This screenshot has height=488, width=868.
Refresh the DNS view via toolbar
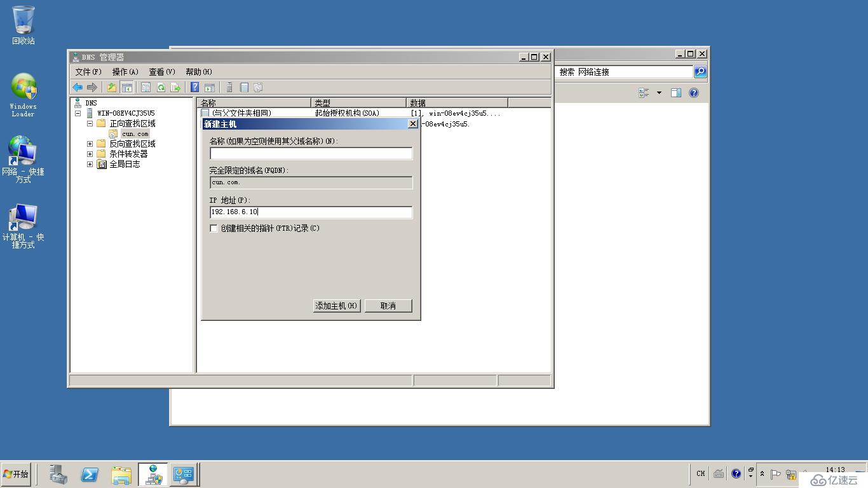[x=161, y=88]
